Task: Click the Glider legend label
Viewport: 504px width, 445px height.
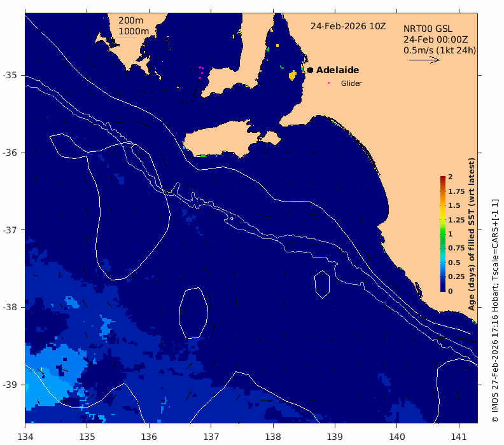Action: pyautogui.click(x=351, y=83)
